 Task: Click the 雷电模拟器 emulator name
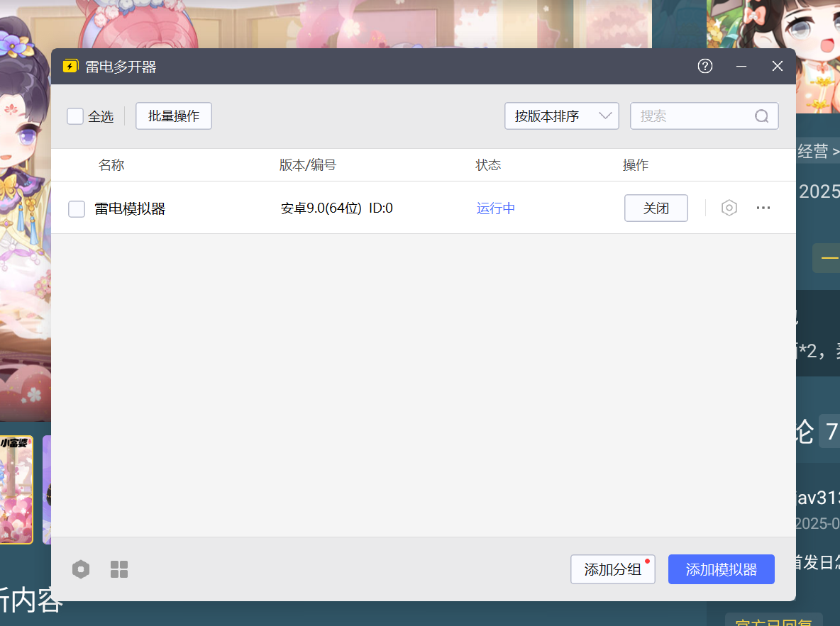[130, 209]
